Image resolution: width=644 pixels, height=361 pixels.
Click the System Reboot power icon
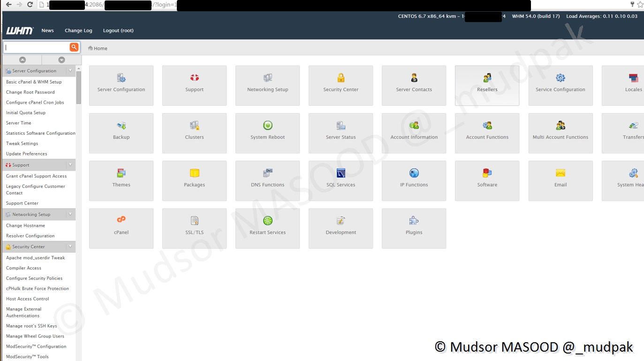pos(267,125)
